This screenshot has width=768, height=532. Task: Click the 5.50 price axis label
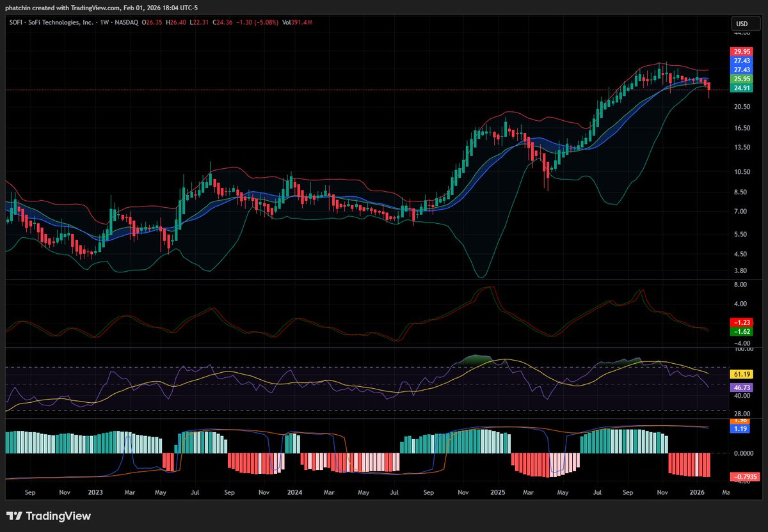[x=741, y=235]
